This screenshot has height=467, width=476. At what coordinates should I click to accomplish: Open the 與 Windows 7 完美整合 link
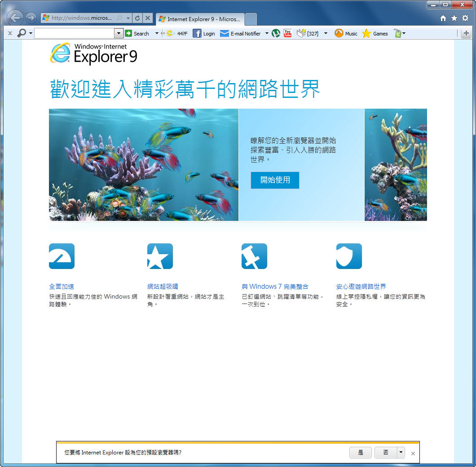275,286
